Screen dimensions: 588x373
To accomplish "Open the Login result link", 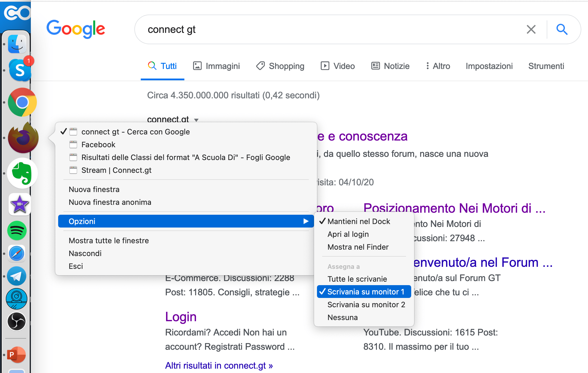I will 181,317.
